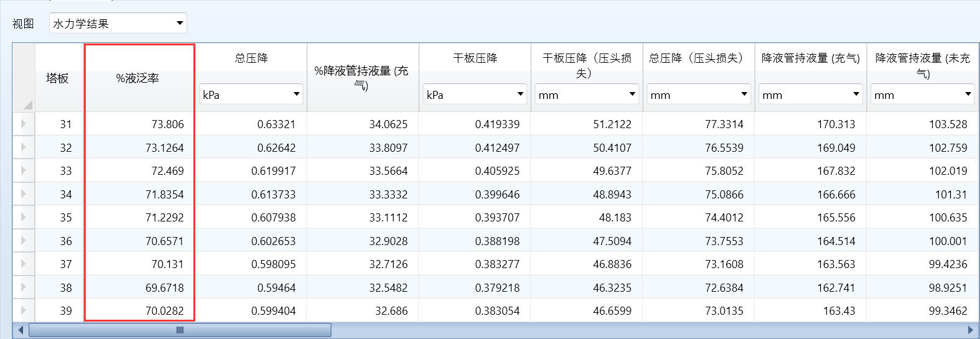
Task: Click the horizontal scrollbar left arrow
Action: pyautogui.click(x=21, y=330)
